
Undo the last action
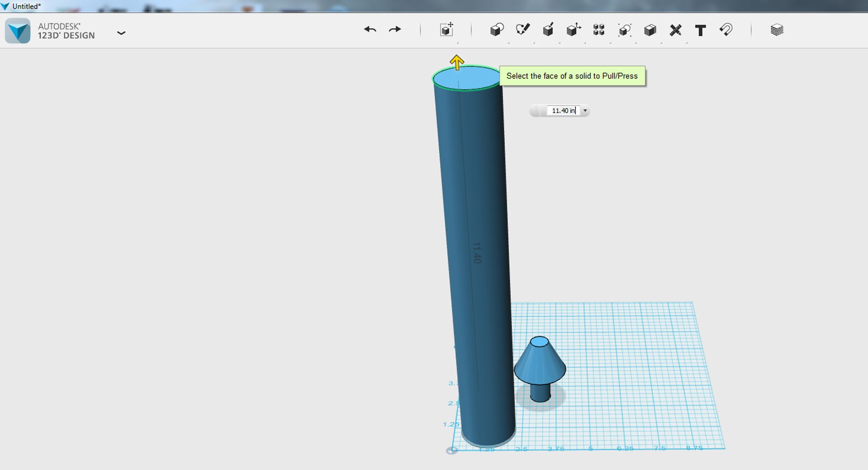coord(370,30)
